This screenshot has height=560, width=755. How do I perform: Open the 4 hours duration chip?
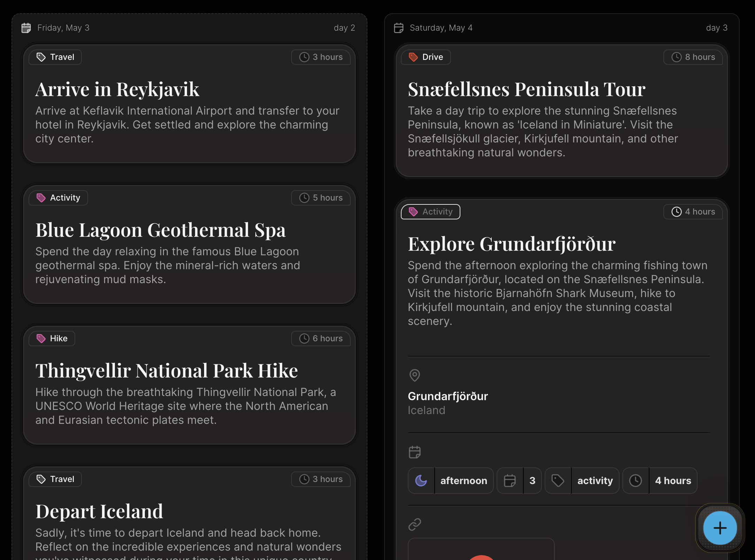[673, 481]
